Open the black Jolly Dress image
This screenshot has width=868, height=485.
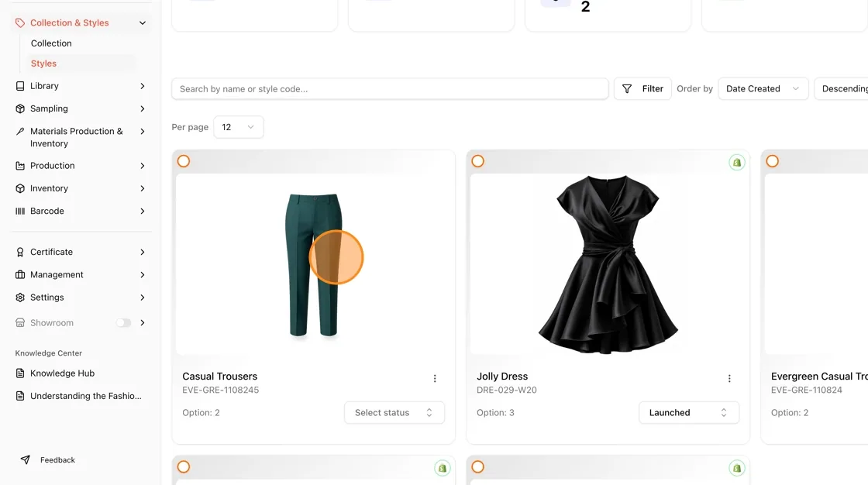[x=608, y=265]
